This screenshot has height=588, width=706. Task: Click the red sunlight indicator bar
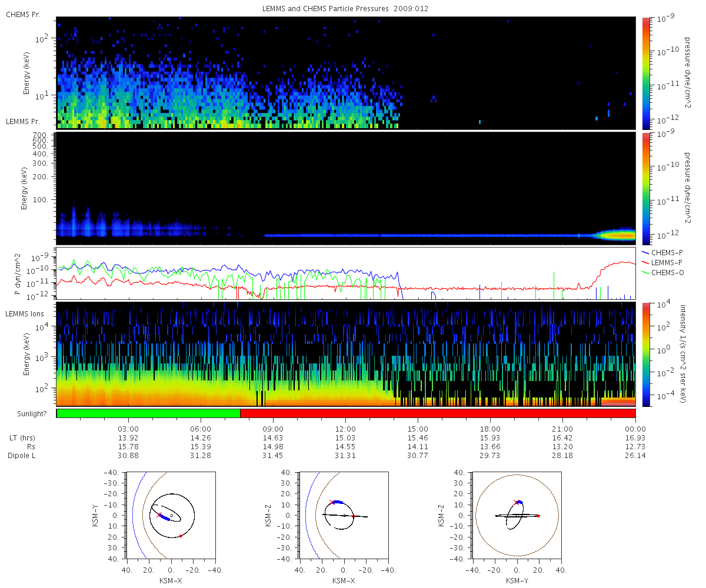(438, 413)
